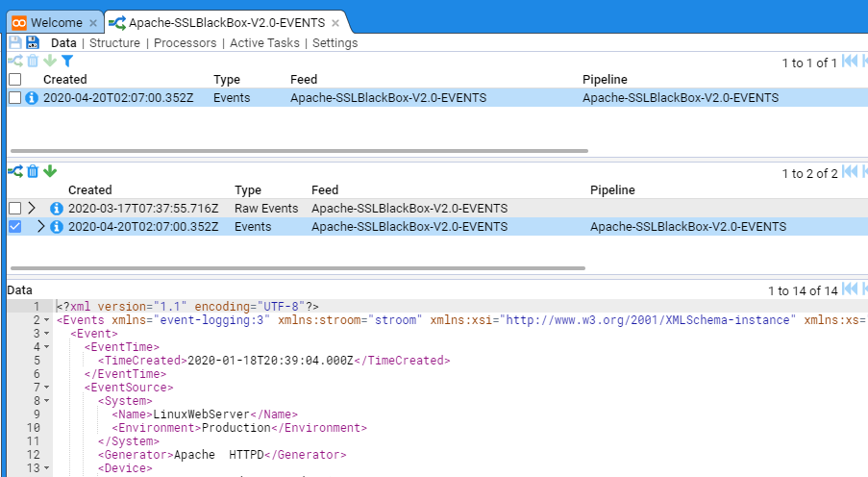Click trash delete icon in lower stream list
Screen dimensions: 868x477
(x=33, y=171)
